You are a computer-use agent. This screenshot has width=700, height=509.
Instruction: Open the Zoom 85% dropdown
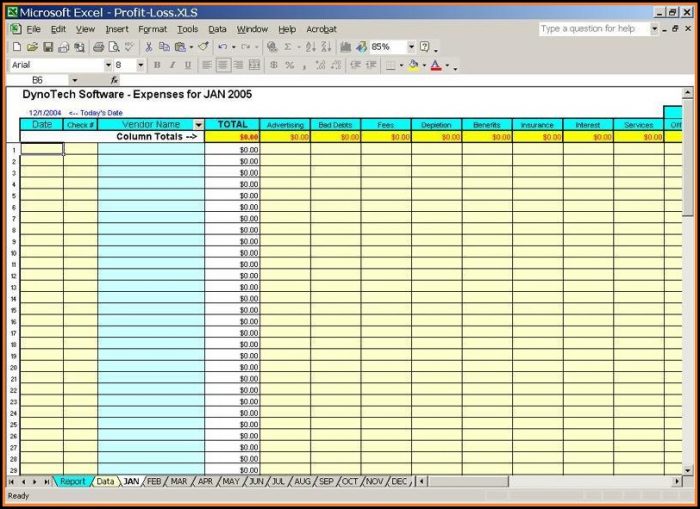click(x=411, y=46)
